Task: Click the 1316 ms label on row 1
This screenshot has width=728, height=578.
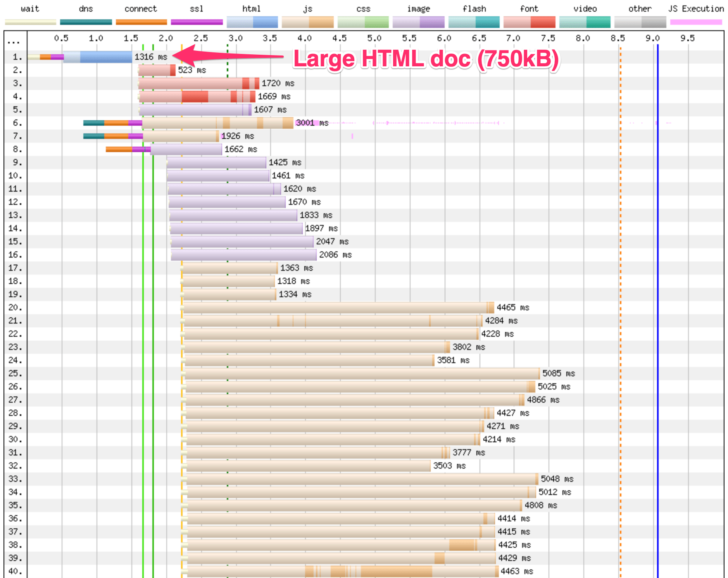Action: [151, 57]
